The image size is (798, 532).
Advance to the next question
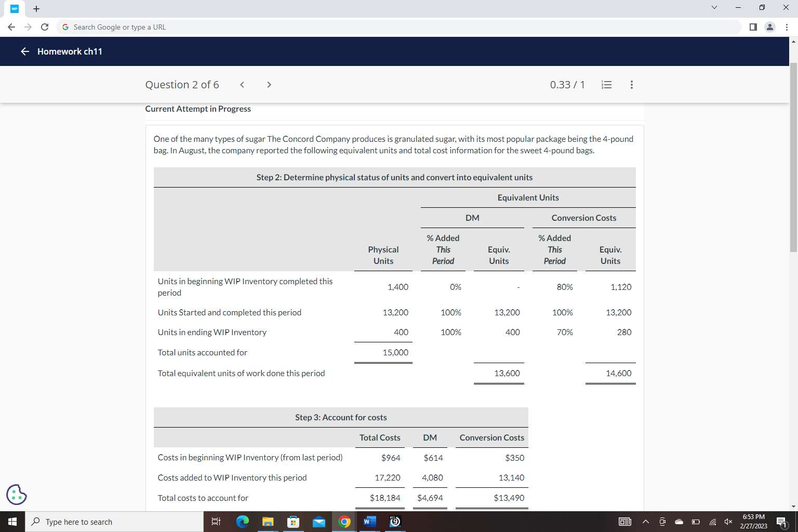pyautogui.click(x=269, y=84)
